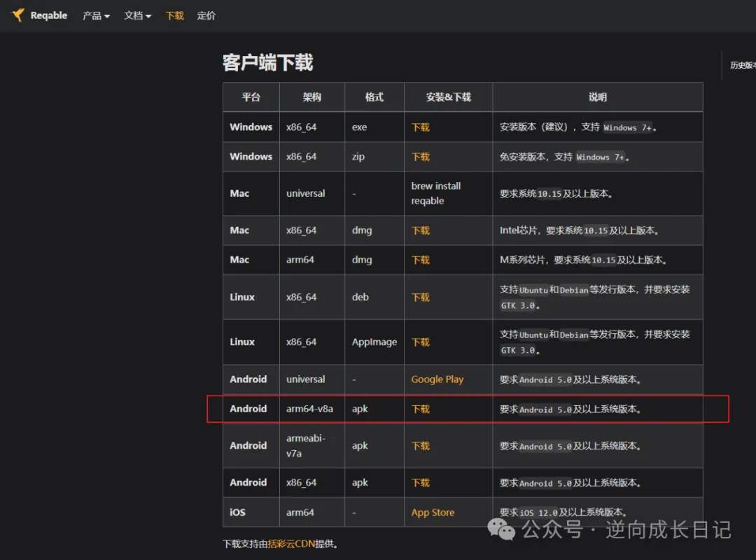Download the Android arm64-v8a apk
This screenshot has width=756, height=560.
click(421, 409)
